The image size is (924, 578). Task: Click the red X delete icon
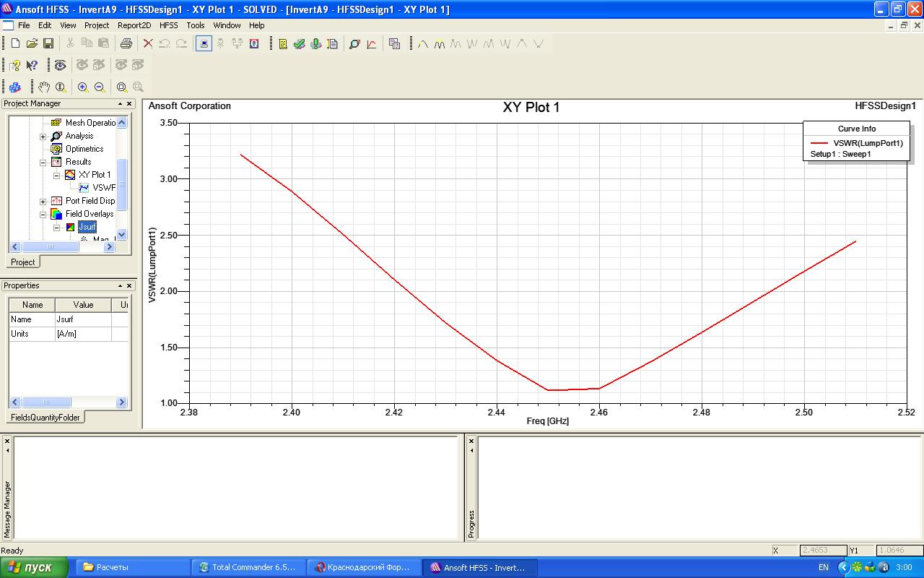click(148, 44)
